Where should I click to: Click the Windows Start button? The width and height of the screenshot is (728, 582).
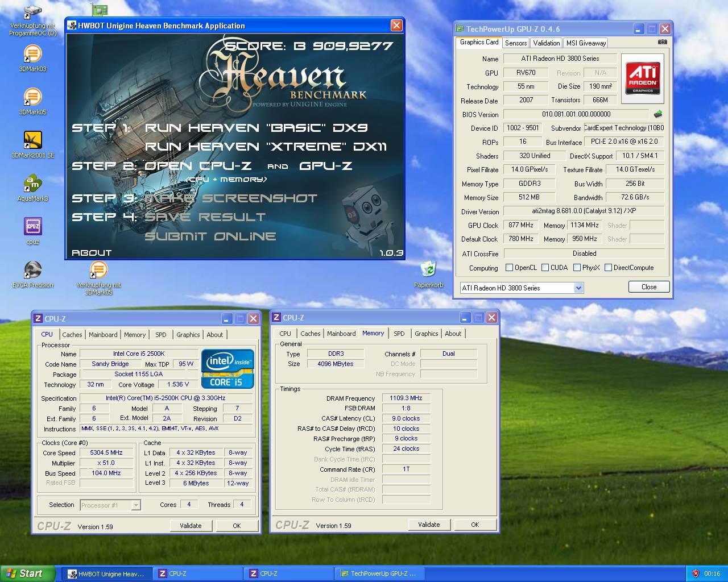pyautogui.click(x=28, y=573)
